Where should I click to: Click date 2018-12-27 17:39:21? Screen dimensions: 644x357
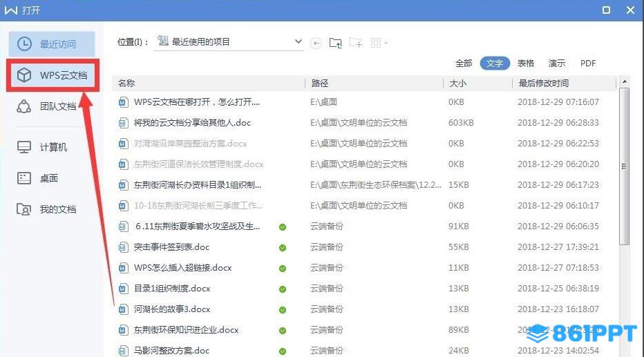pos(558,247)
